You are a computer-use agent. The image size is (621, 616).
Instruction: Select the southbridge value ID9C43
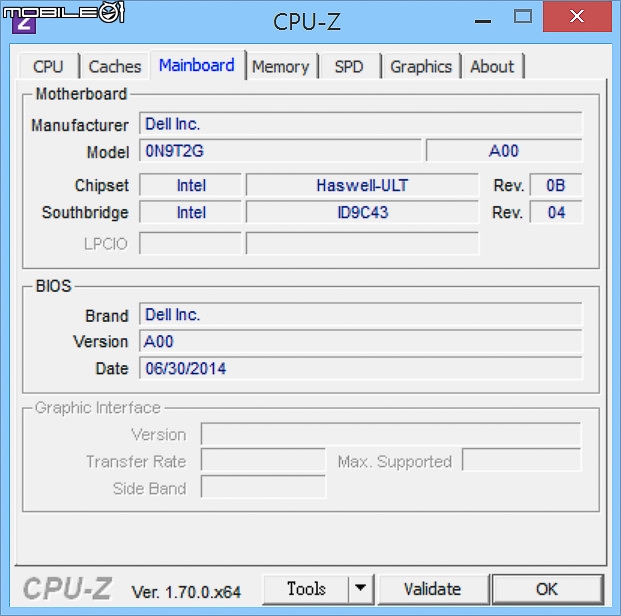[x=362, y=212]
